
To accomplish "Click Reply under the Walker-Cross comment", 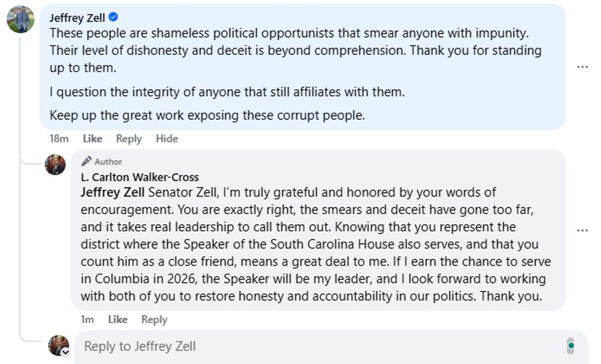I will tap(154, 319).
